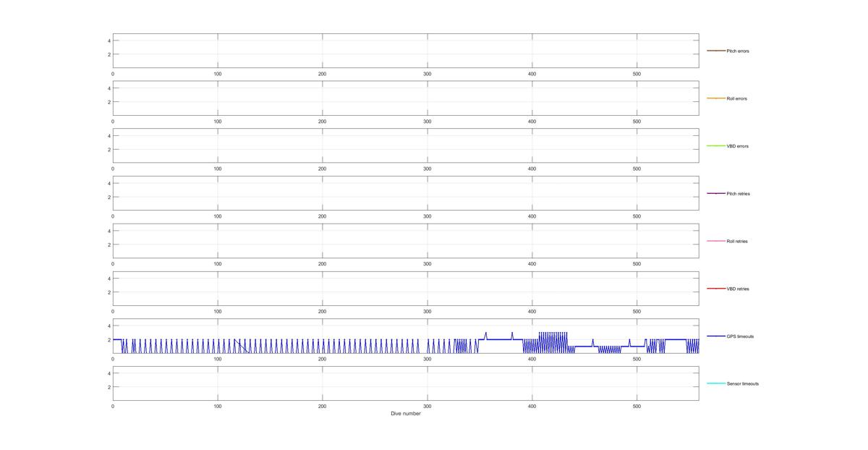Click the 400 tick under GPS timeouts plot

[532, 359]
